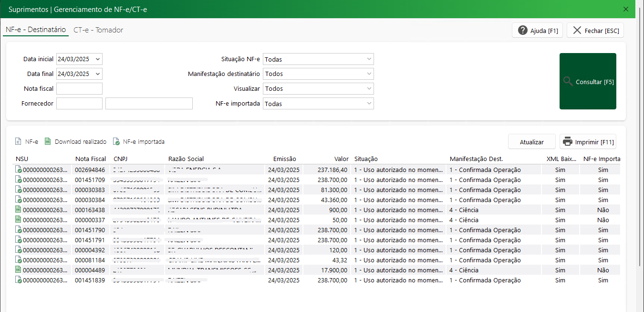Click the XML Baix... column header

[561, 159]
